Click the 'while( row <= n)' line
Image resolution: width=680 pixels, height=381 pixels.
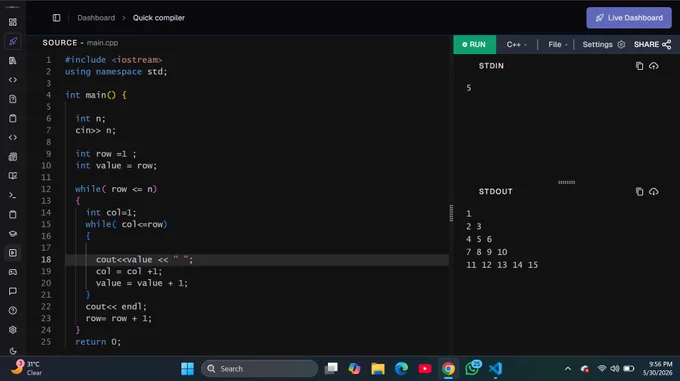point(116,189)
